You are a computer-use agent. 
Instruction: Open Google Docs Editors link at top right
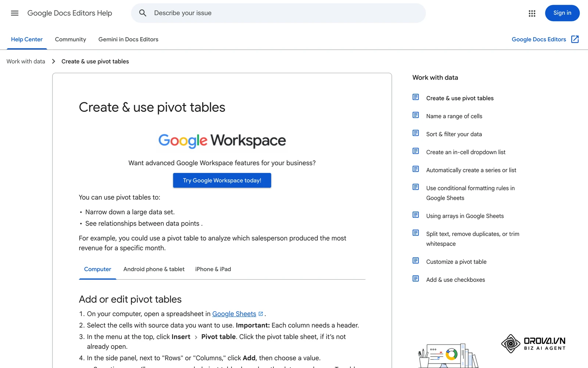(x=539, y=39)
